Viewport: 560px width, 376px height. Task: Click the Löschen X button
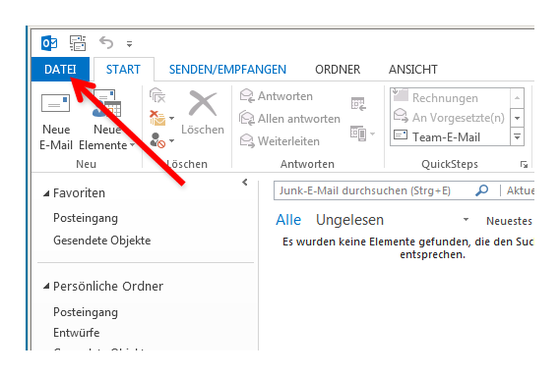202,112
